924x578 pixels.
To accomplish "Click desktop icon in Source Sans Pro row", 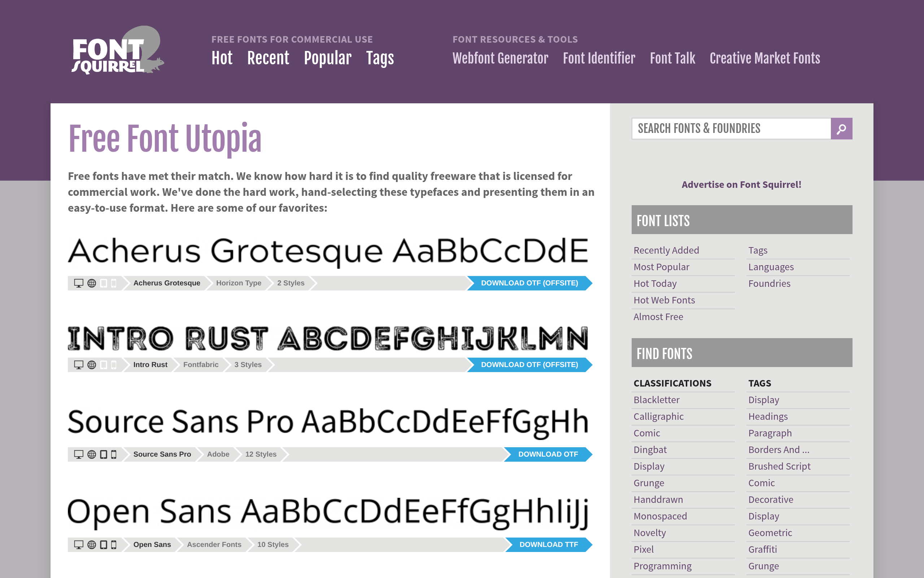I will click(79, 454).
